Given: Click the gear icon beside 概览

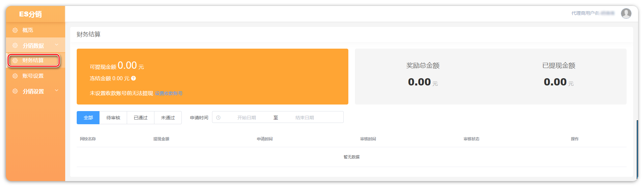Looking at the screenshot, I should click(x=15, y=30).
